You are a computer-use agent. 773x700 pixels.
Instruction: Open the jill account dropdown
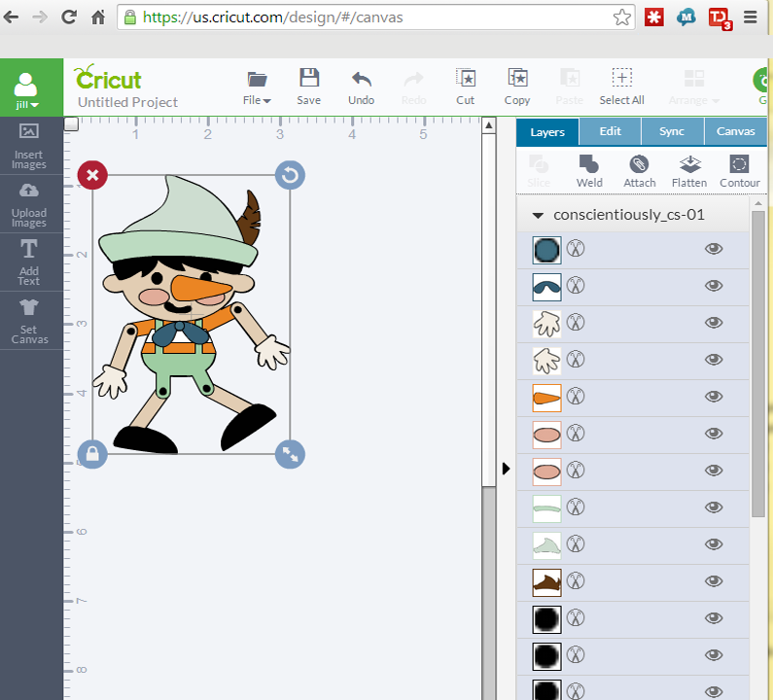26,105
